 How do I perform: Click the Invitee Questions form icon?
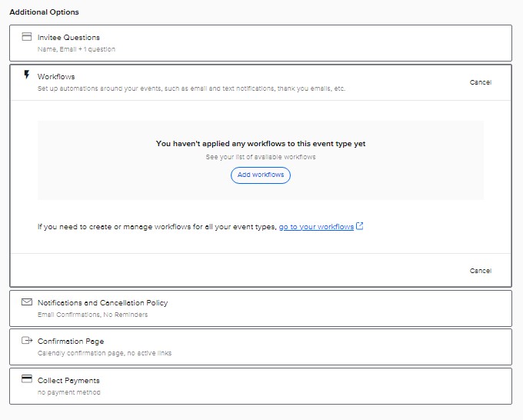[27, 36]
